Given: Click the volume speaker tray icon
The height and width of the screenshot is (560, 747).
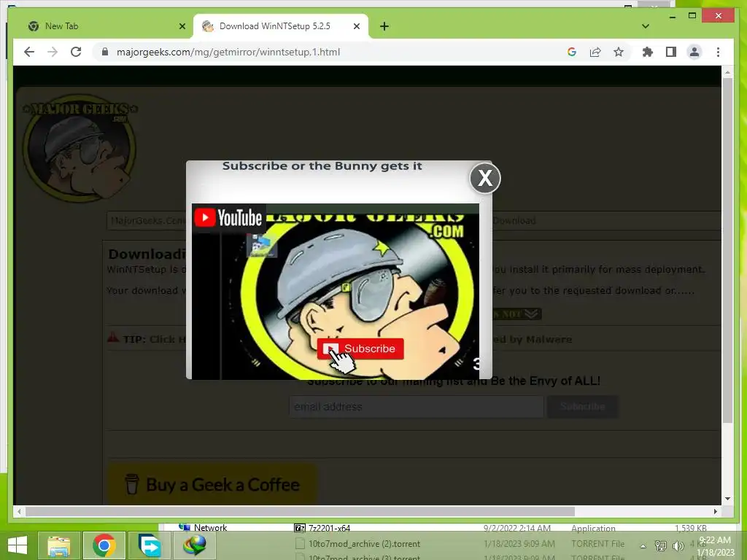Looking at the screenshot, I should [x=678, y=545].
